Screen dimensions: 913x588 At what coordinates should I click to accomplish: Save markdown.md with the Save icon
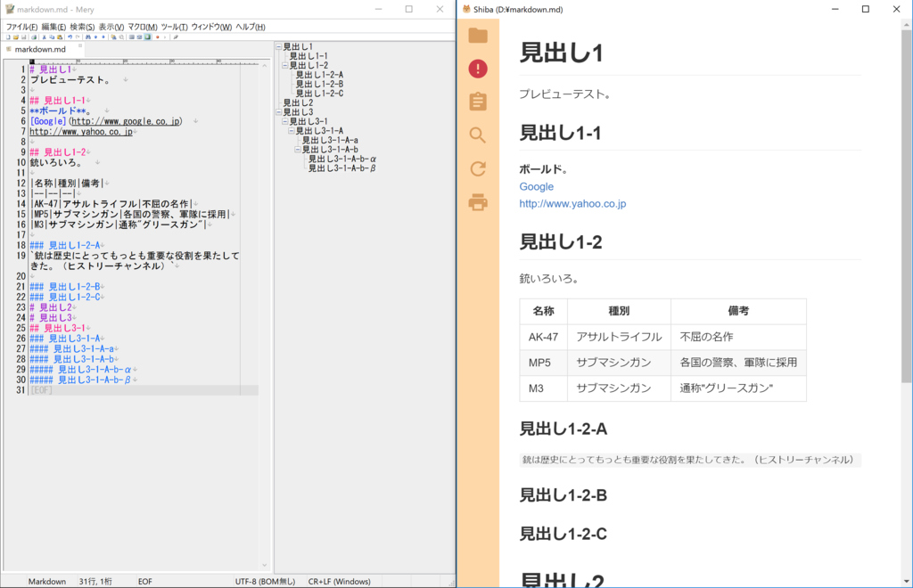pyautogui.click(x=24, y=37)
